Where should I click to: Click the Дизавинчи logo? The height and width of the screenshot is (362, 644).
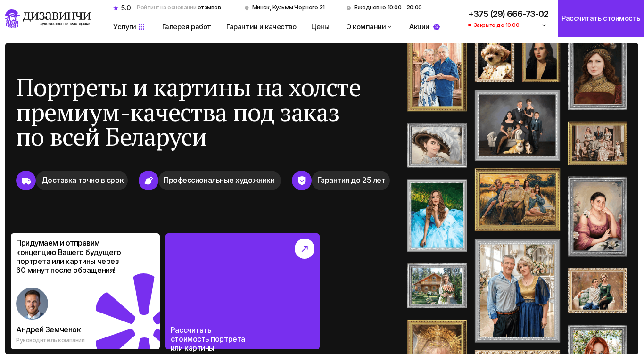point(48,19)
